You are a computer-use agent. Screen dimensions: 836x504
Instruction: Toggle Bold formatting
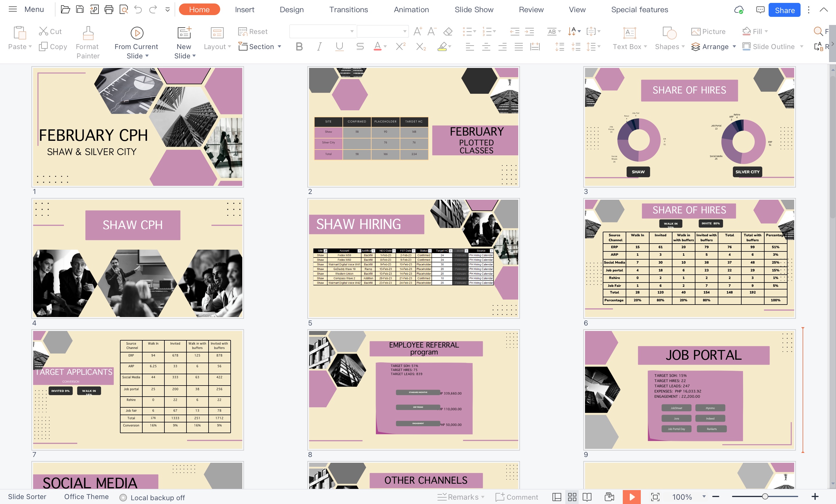click(299, 46)
